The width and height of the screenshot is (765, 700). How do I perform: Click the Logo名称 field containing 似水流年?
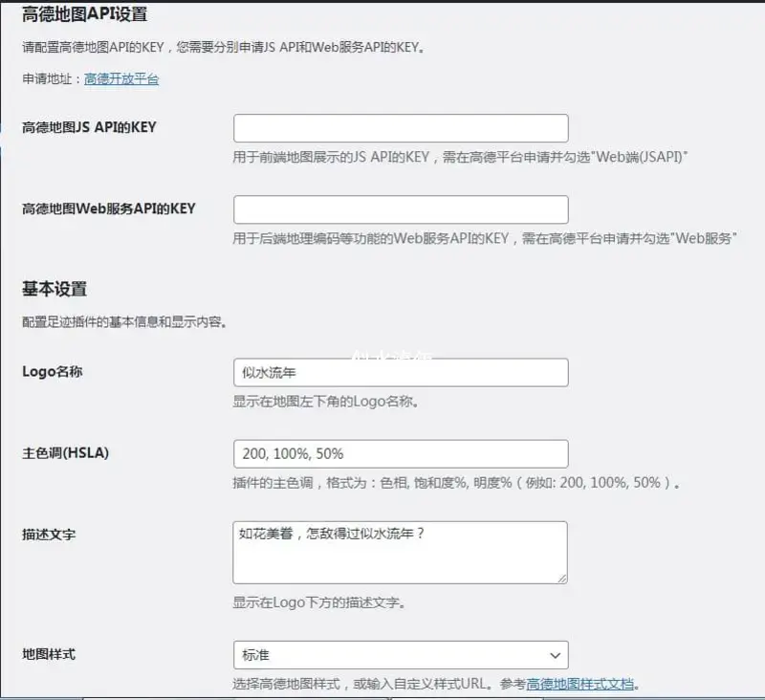pos(401,373)
